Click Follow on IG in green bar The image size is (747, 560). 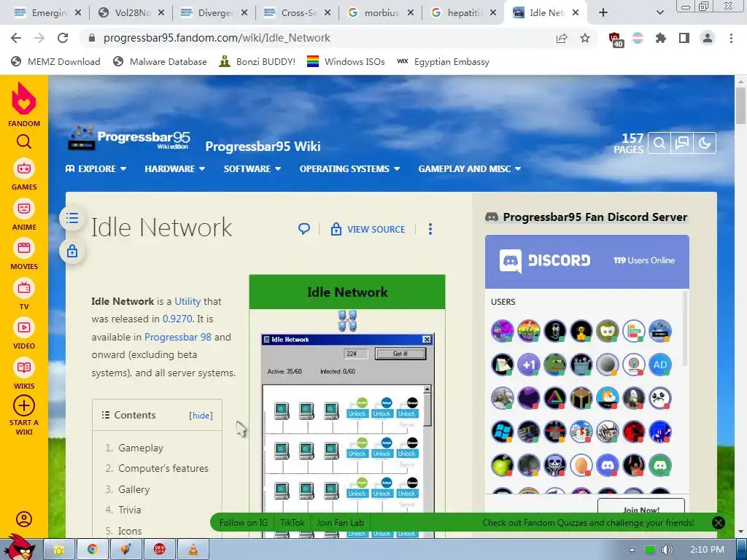[243, 523]
